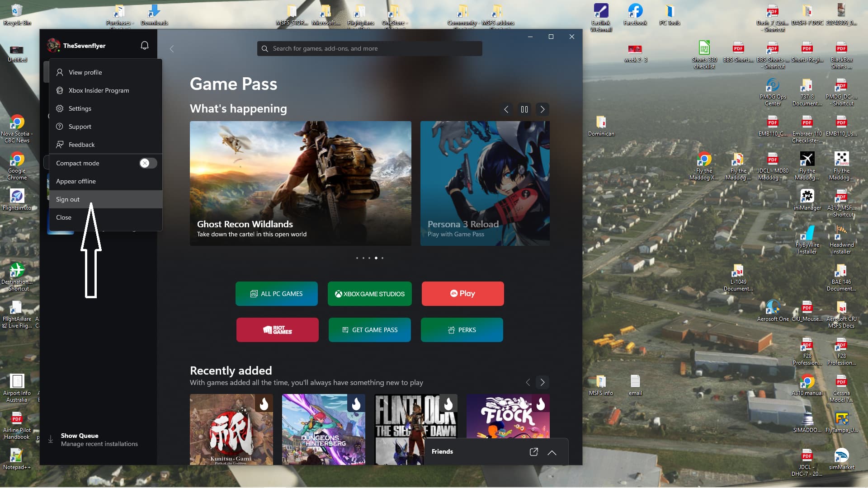868x488 pixels.
Task: Open Persona 3 Reload banner
Action: (x=485, y=183)
